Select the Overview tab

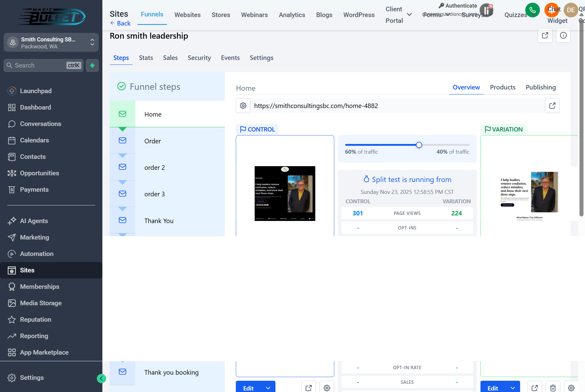pyautogui.click(x=466, y=87)
